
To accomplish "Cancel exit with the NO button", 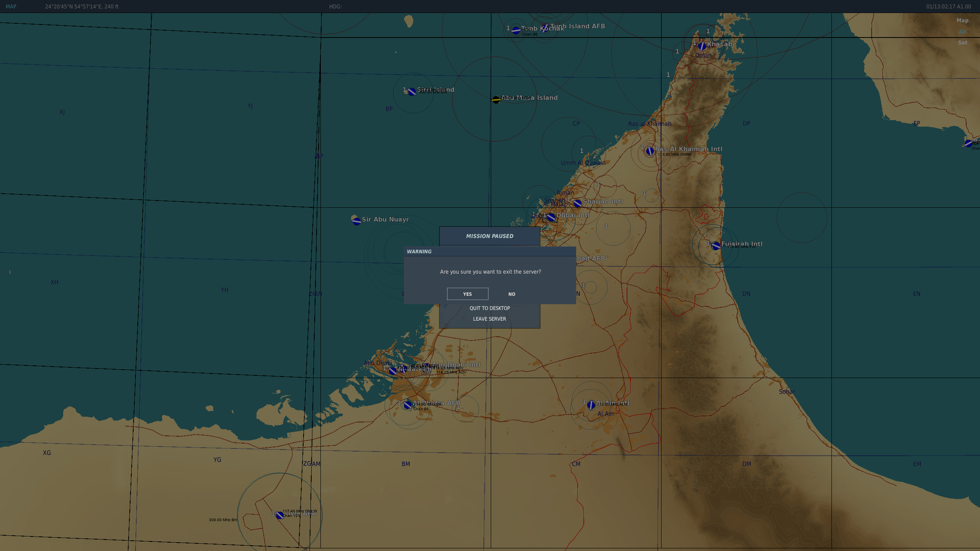I will pos(512,294).
